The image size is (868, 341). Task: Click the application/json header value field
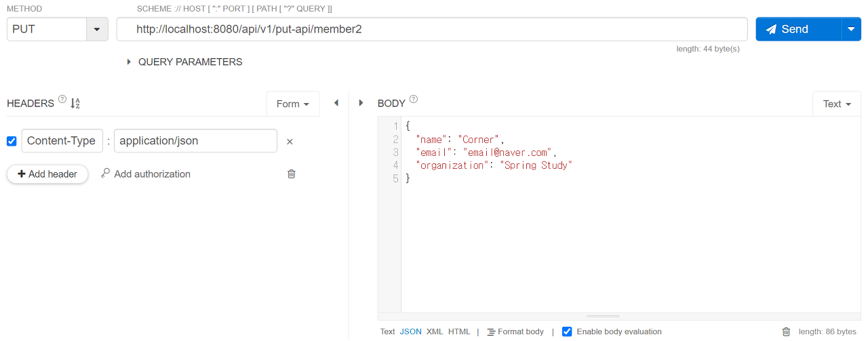pos(195,140)
